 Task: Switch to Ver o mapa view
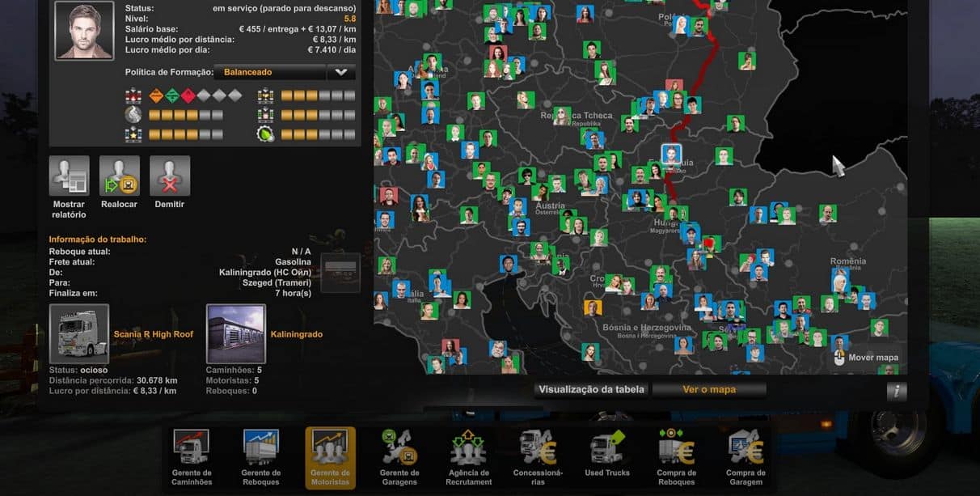[x=709, y=389]
